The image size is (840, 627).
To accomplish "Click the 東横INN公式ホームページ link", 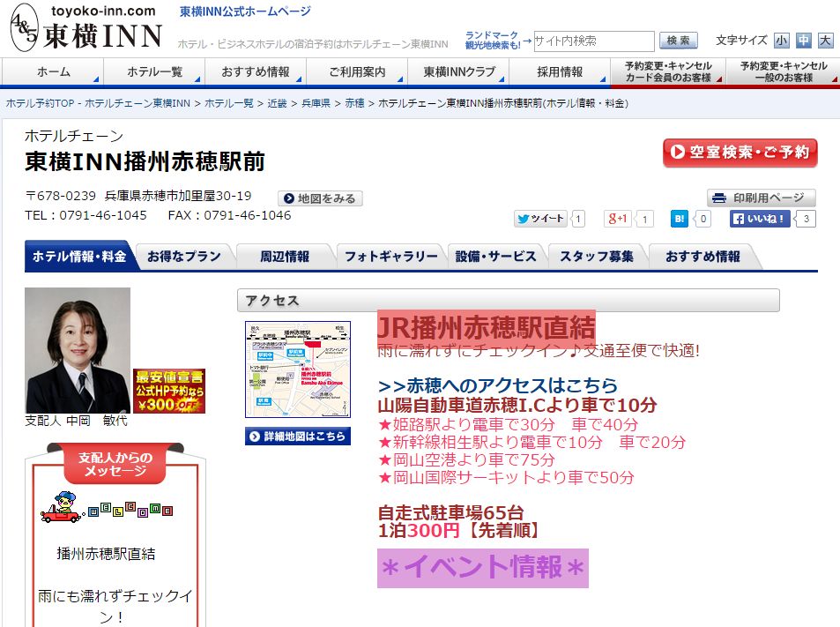I will [x=245, y=11].
